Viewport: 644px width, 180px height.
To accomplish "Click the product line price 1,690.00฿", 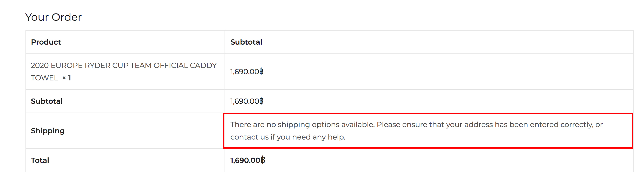I will 247,72.
